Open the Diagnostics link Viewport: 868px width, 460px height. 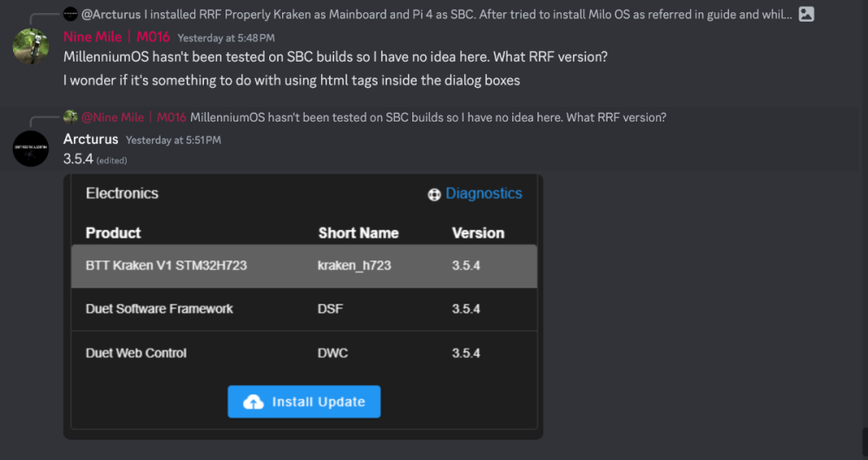[483, 194]
